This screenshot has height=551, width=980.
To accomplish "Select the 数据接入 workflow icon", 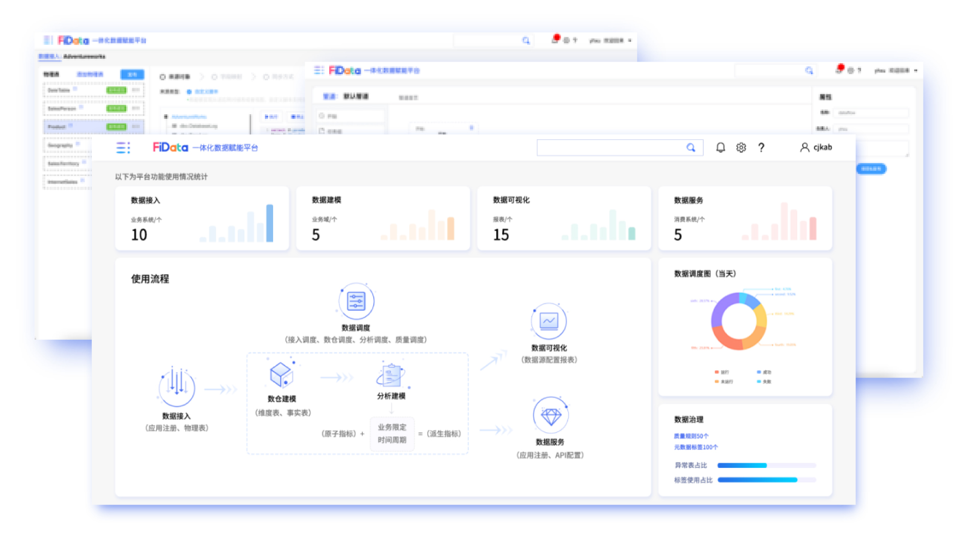I will [x=176, y=388].
